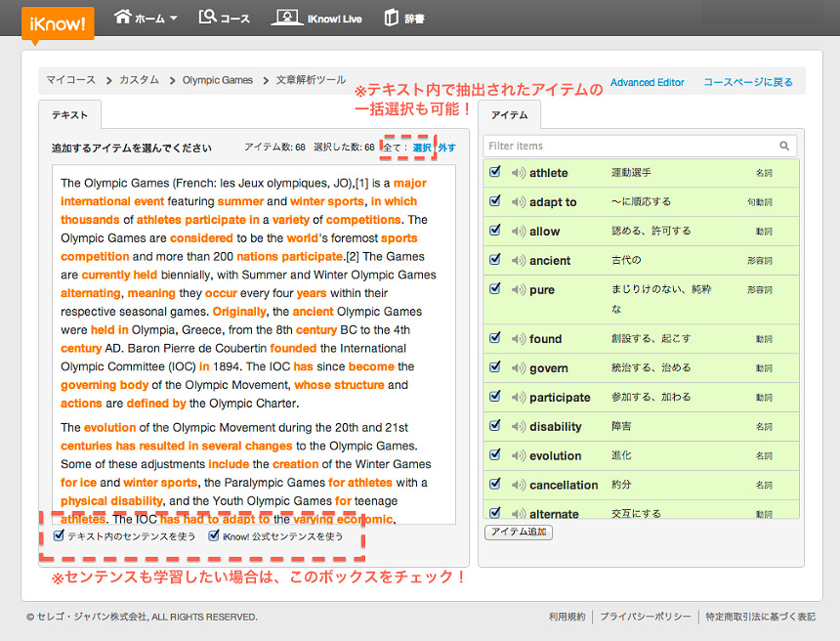This screenshot has width=840, height=641.
Task: Play audio for allow
Action: click(518, 231)
